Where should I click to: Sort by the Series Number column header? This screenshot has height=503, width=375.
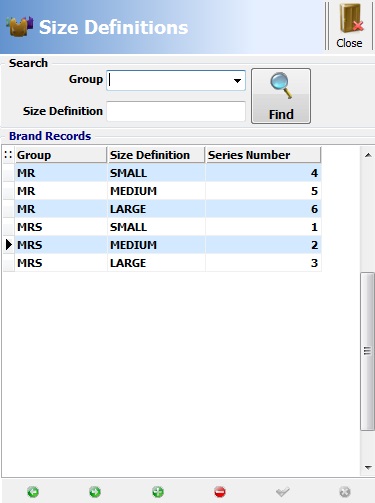pos(263,155)
